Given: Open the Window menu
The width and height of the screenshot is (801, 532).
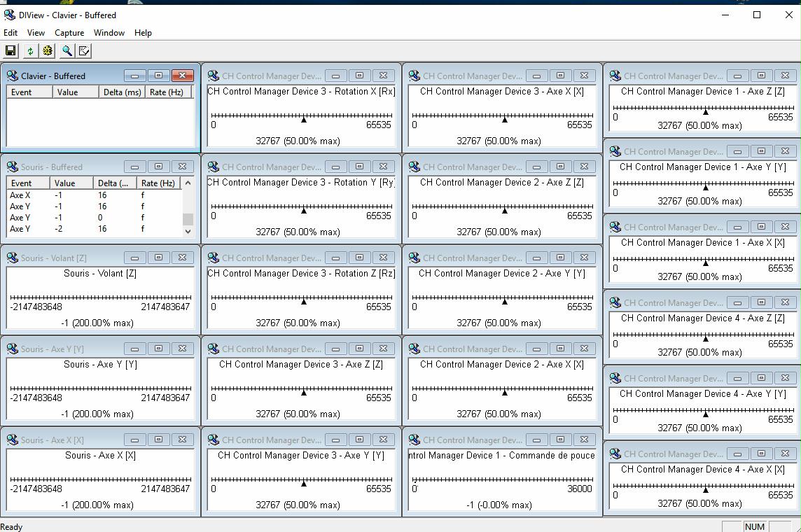Looking at the screenshot, I should tap(109, 33).
